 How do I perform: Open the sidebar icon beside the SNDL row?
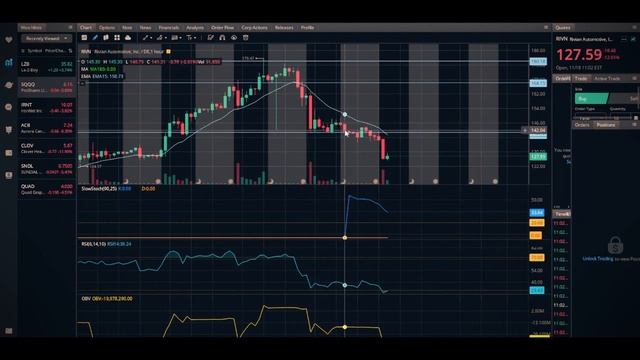pos(9,175)
